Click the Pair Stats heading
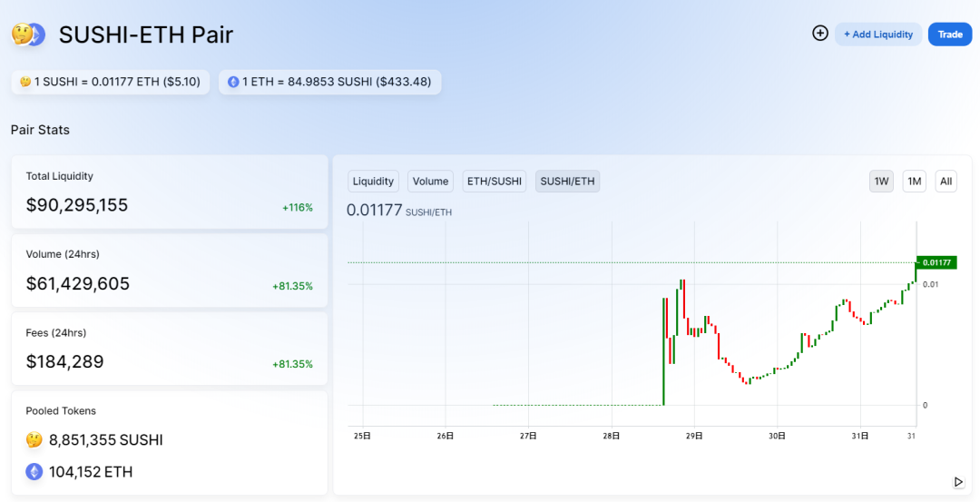This screenshot has height=502, width=980. tap(40, 130)
